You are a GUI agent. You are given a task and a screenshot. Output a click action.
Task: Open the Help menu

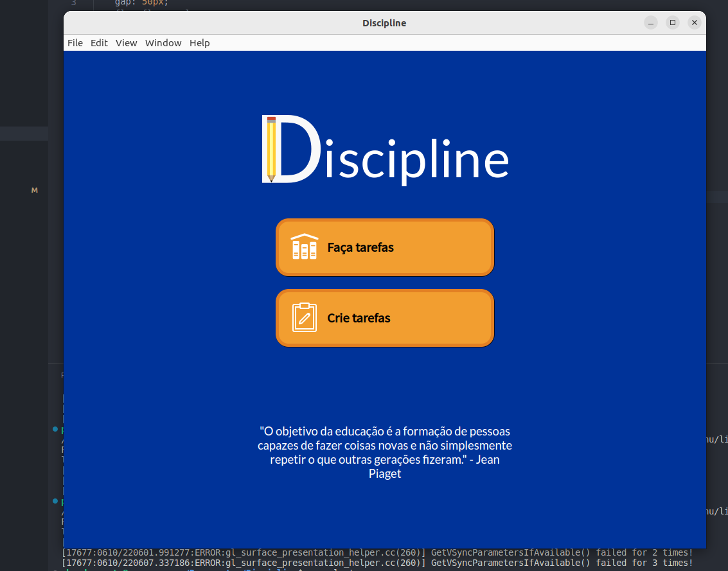pos(199,42)
